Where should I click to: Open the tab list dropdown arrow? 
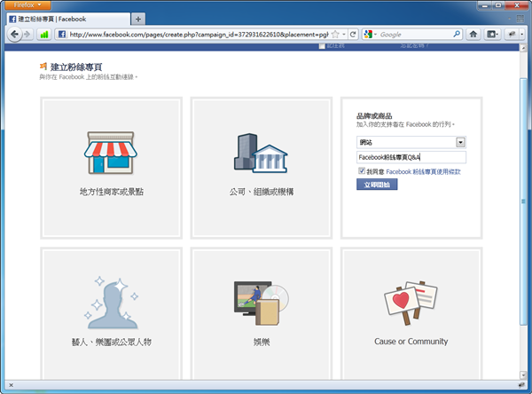coord(509,19)
